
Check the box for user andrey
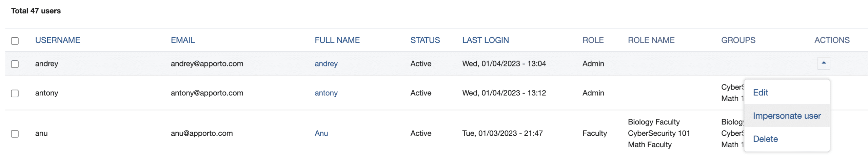pyautogui.click(x=15, y=64)
